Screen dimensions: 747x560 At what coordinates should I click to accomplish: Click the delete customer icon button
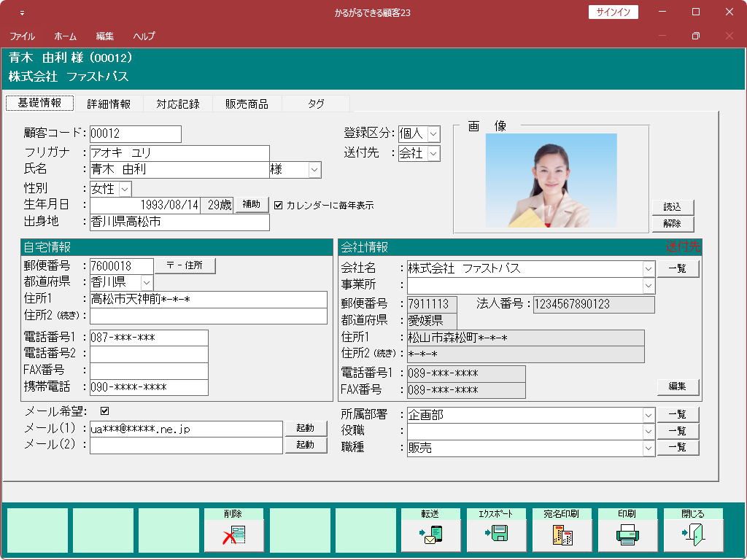tap(234, 535)
